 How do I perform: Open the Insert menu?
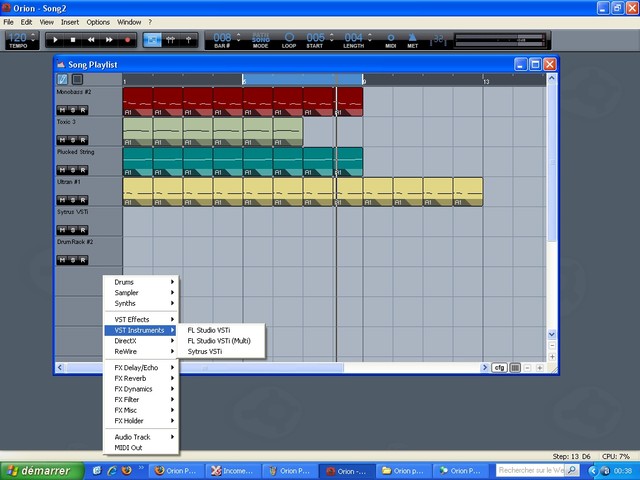tap(70, 22)
